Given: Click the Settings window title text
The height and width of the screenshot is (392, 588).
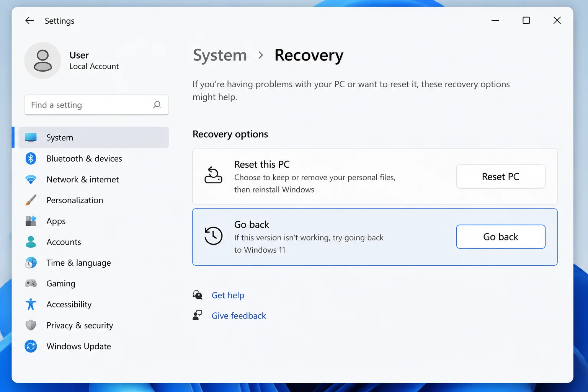Looking at the screenshot, I should click(x=59, y=21).
